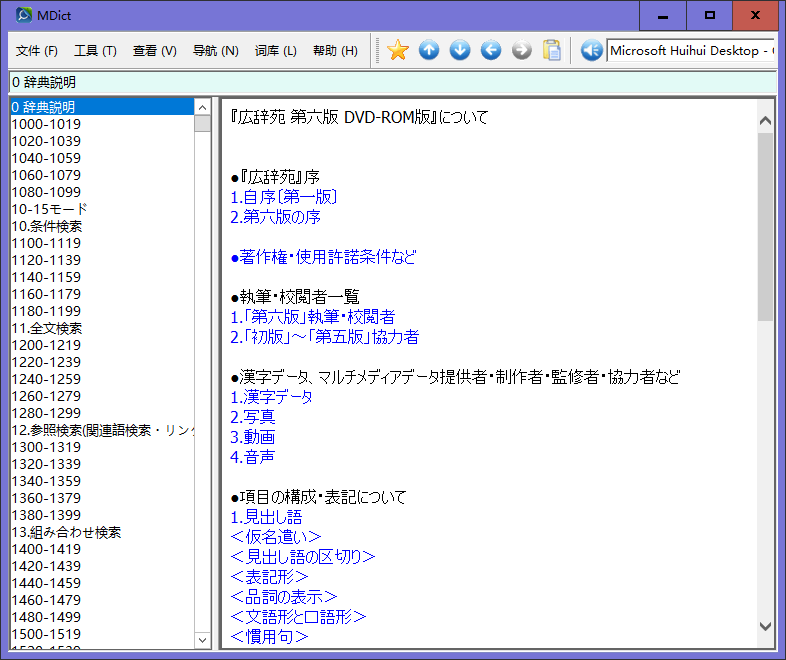Screen dimensions: 786x660
Task: Open the 工具 (T) menu
Action: (95, 51)
